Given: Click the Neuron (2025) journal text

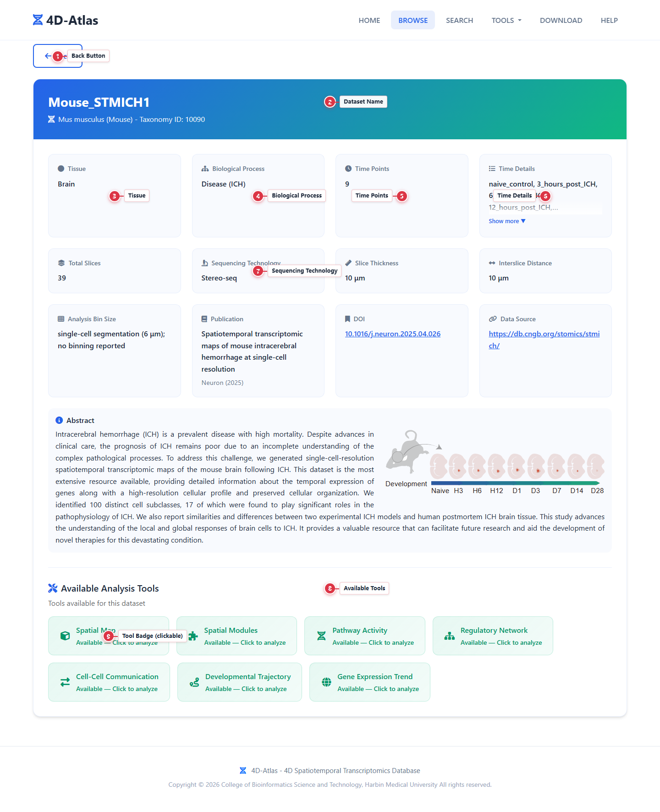Looking at the screenshot, I should point(222,383).
